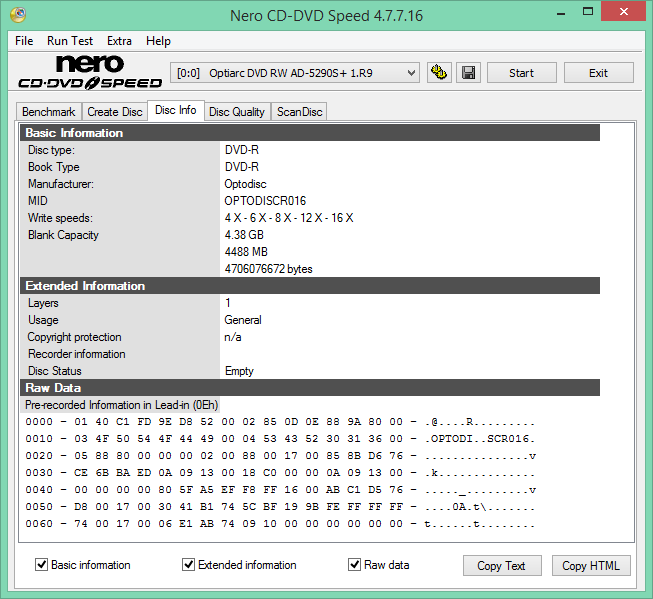Click the write speeds value 4X-16X
Image resolution: width=653 pixels, height=599 pixels.
coord(289,218)
